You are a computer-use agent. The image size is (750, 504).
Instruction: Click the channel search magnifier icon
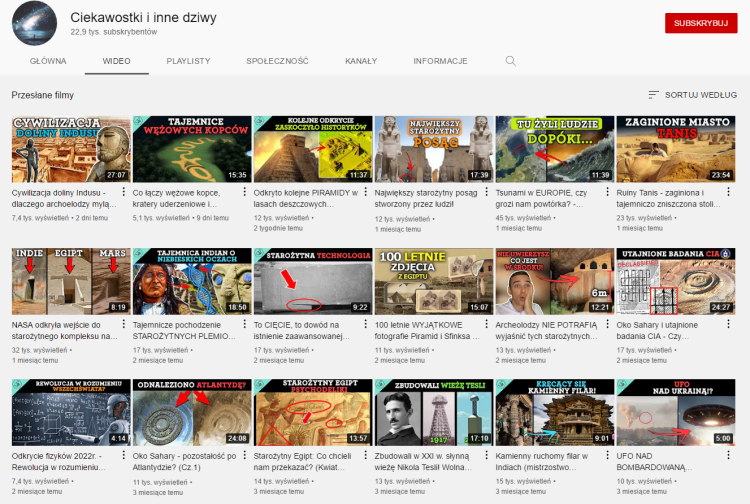tap(511, 61)
